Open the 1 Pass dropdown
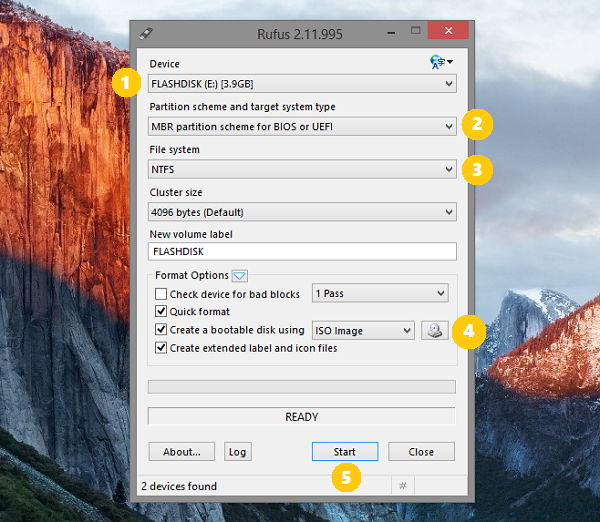This screenshot has height=522, width=600. pos(380,294)
